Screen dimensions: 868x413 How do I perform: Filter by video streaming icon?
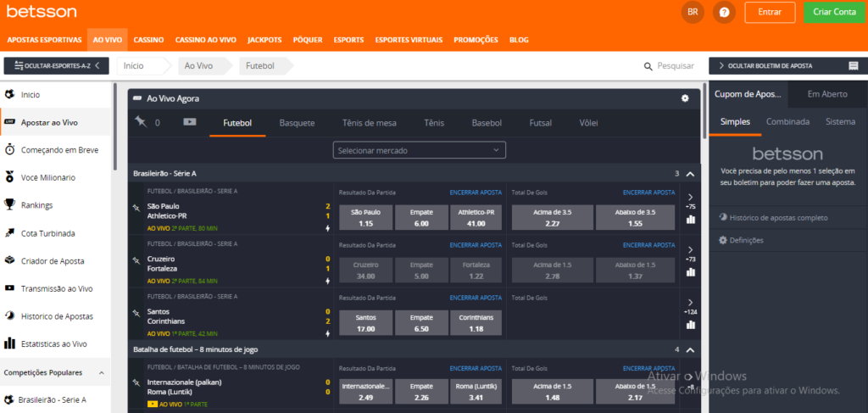[190, 122]
